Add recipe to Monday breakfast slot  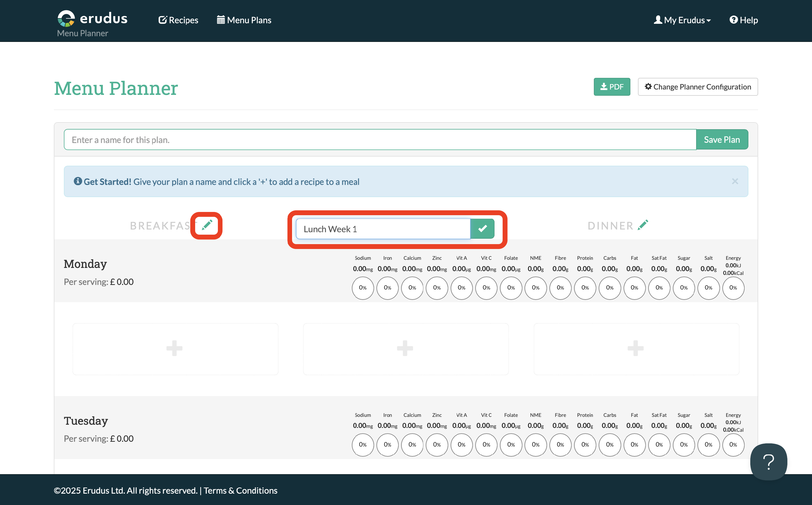175,349
